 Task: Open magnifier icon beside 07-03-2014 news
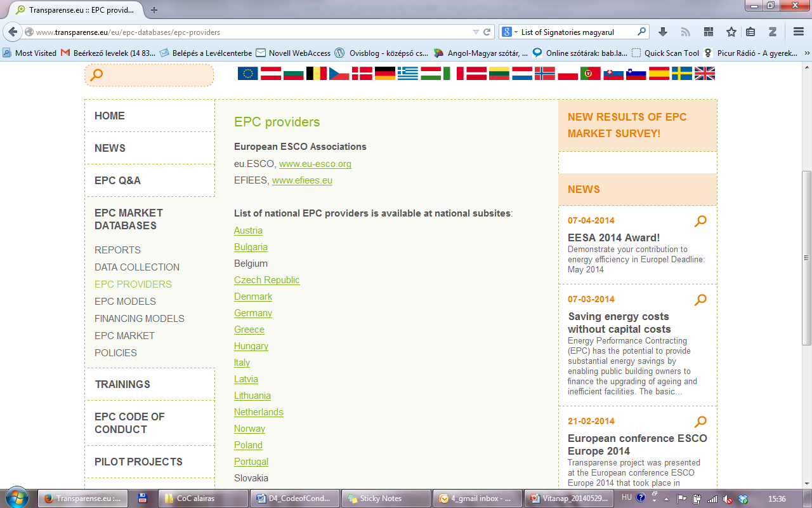[x=700, y=300]
